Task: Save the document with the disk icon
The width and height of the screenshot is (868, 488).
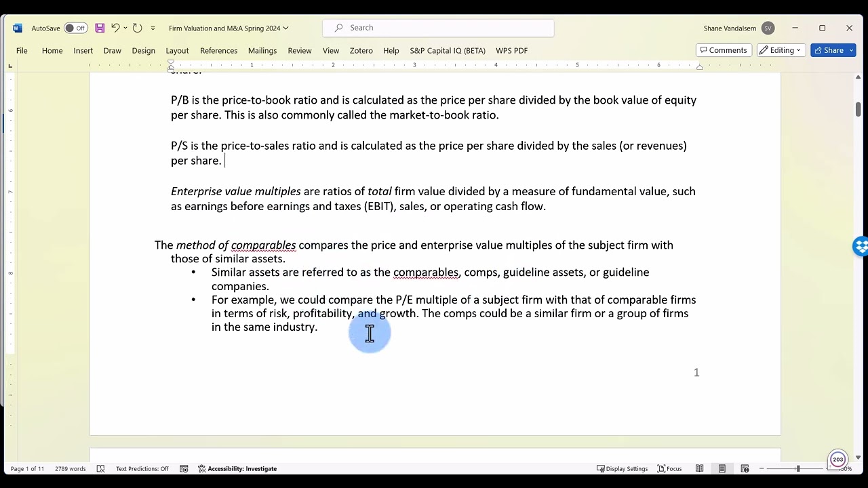Action: pyautogui.click(x=100, y=28)
